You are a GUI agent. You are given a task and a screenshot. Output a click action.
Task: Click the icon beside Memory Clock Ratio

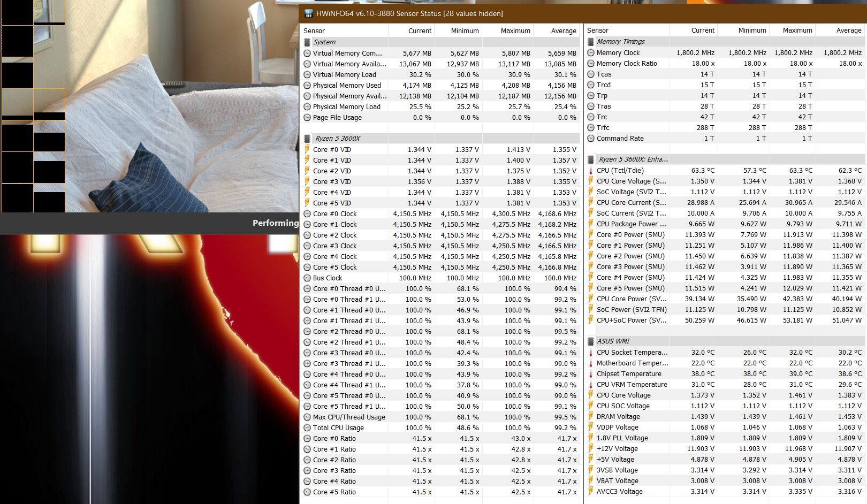(591, 63)
